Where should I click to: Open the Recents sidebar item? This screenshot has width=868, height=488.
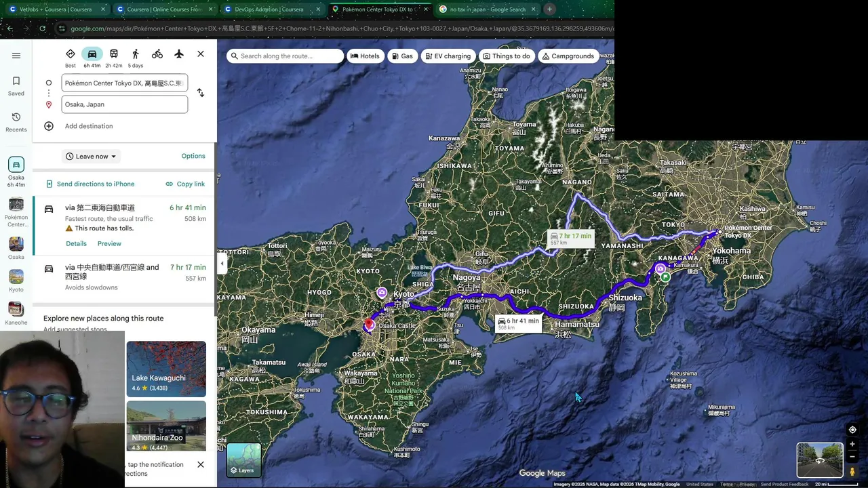16,122
